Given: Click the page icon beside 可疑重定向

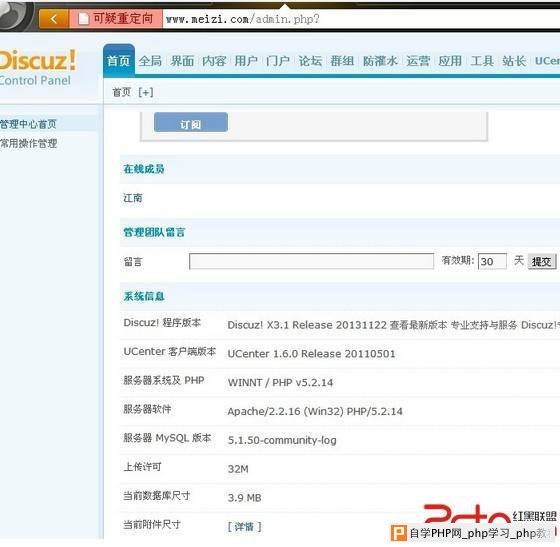Looking at the screenshot, I should click(x=83, y=19).
